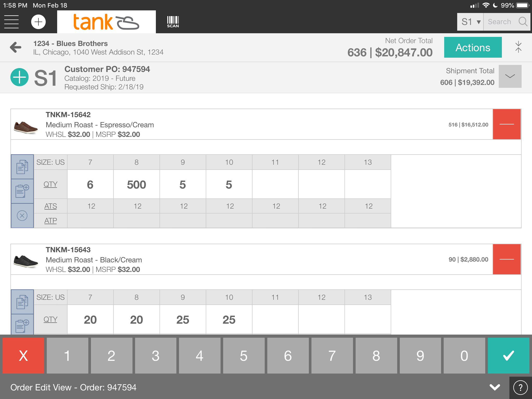Image resolution: width=532 pixels, height=399 pixels.
Task: Open the help question mark
Action: [x=520, y=388]
